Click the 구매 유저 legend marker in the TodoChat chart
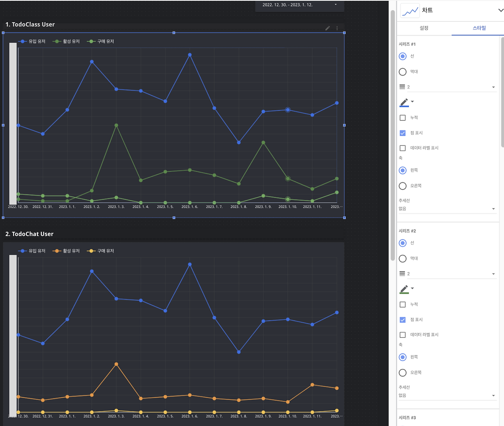This screenshot has height=426, width=504. pos(92,251)
